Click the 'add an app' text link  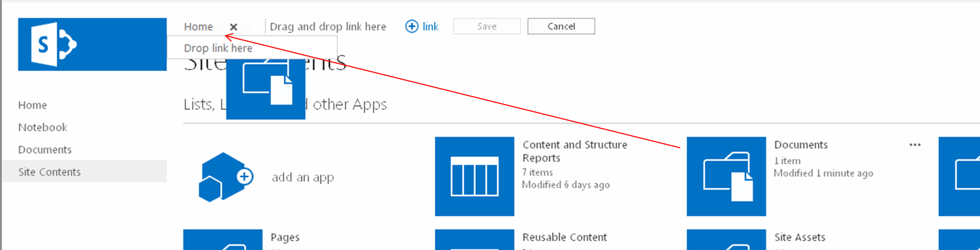tap(303, 177)
